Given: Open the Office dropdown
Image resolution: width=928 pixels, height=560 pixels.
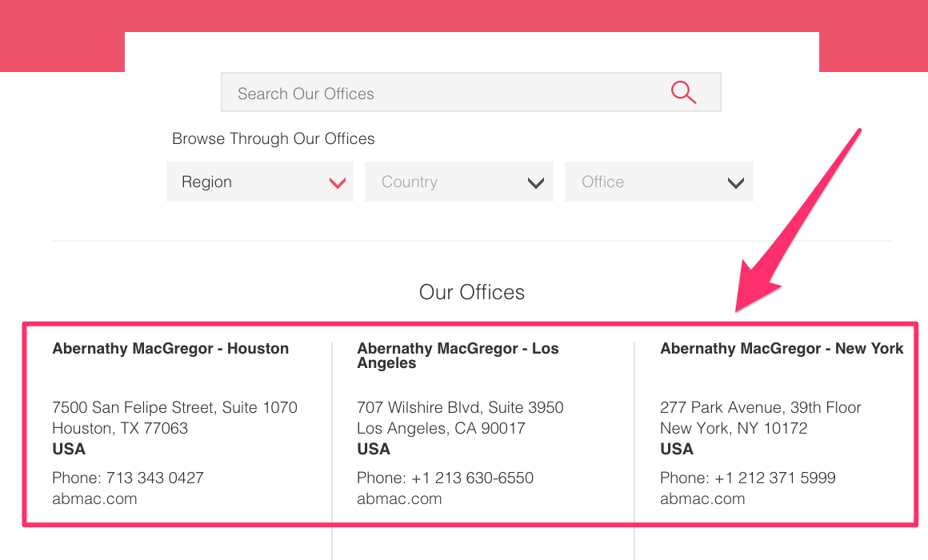Looking at the screenshot, I should (x=658, y=182).
